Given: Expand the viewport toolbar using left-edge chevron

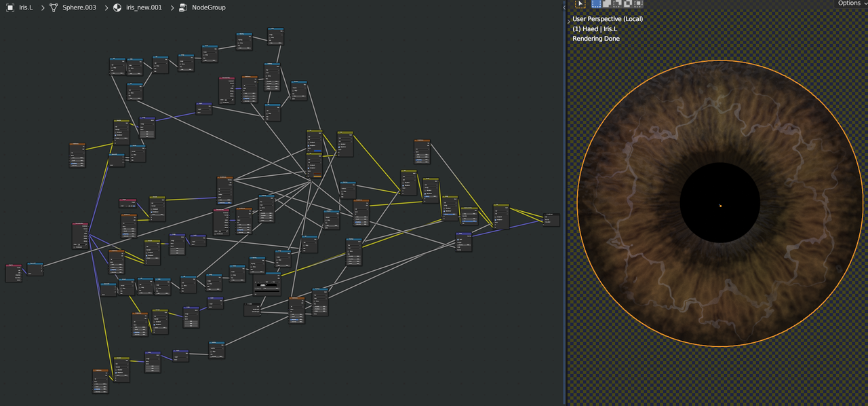Looking at the screenshot, I should (568, 22).
